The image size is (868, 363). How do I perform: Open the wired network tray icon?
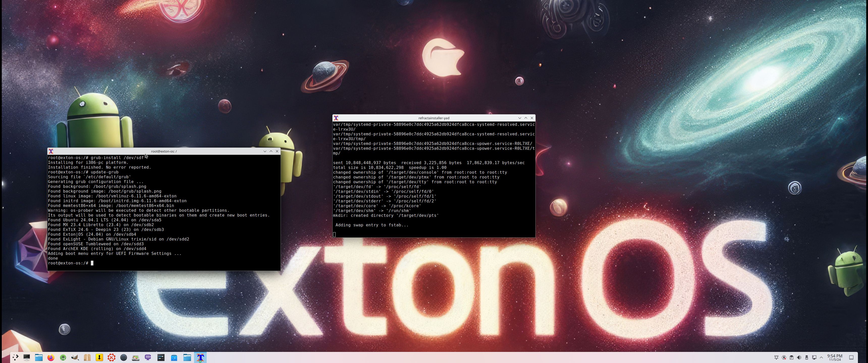point(814,357)
